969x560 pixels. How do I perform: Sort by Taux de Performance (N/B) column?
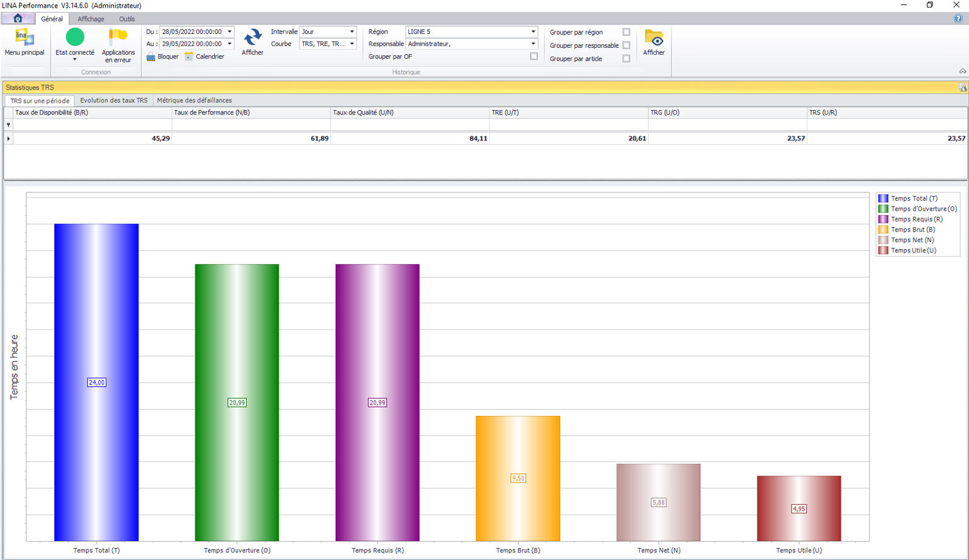pos(251,113)
